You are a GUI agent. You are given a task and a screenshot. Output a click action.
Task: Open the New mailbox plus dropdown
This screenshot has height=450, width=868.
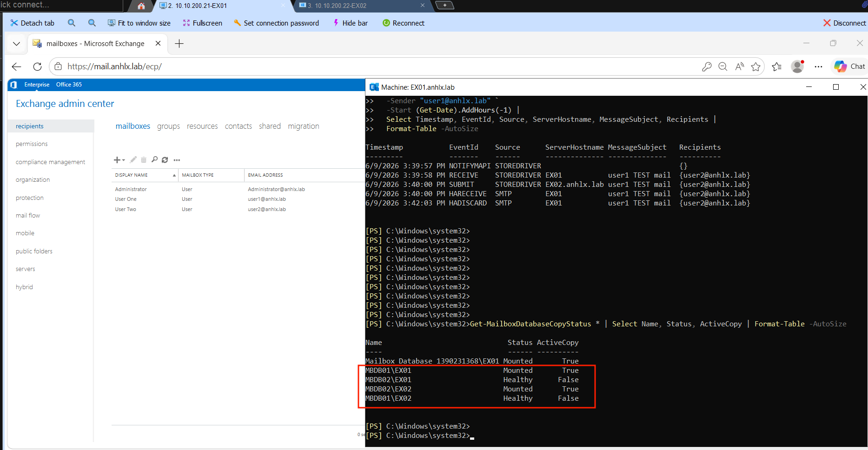tap(119, 160)
